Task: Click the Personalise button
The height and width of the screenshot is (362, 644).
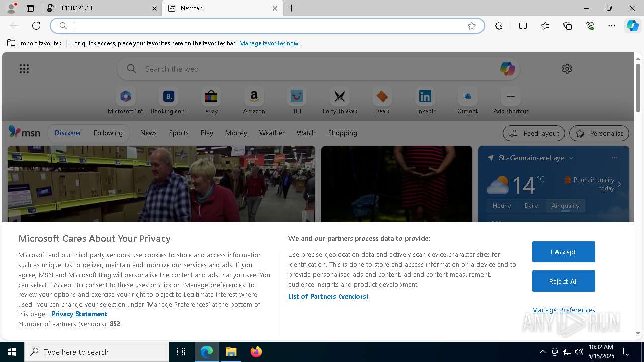Action: 599,133
